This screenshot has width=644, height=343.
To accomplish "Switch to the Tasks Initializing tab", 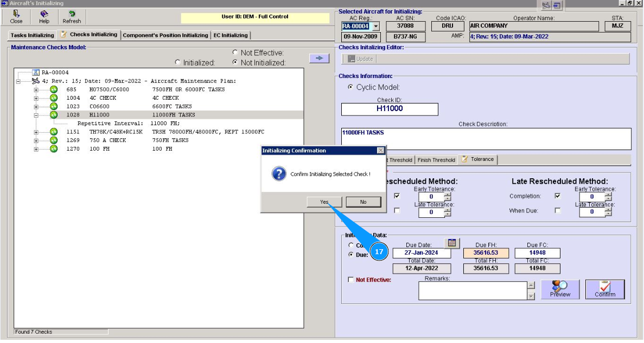I will tap(32, 35).
